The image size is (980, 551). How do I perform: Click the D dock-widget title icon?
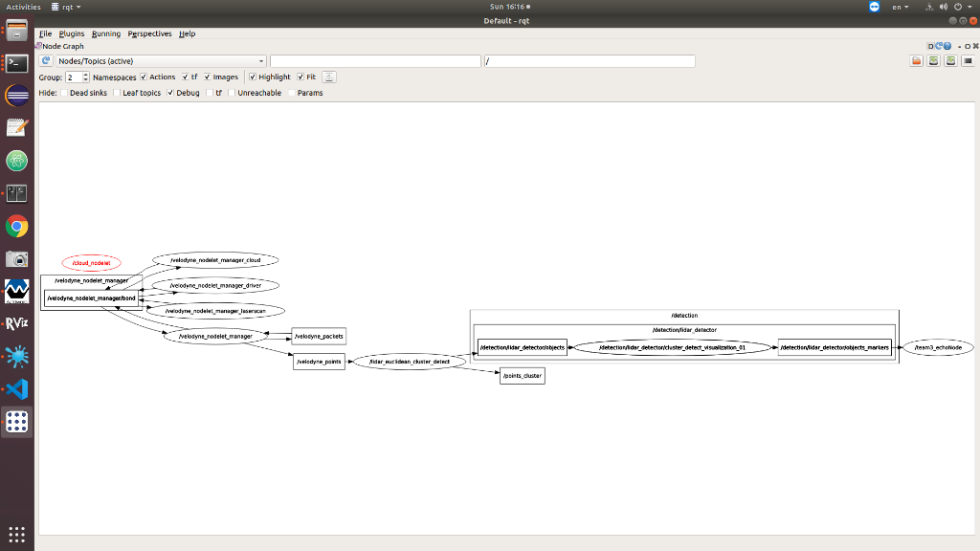click(x=930, y=46)
